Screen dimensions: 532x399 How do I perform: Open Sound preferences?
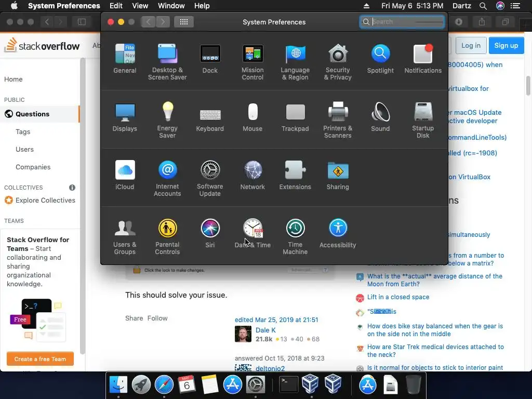point(380,117)
